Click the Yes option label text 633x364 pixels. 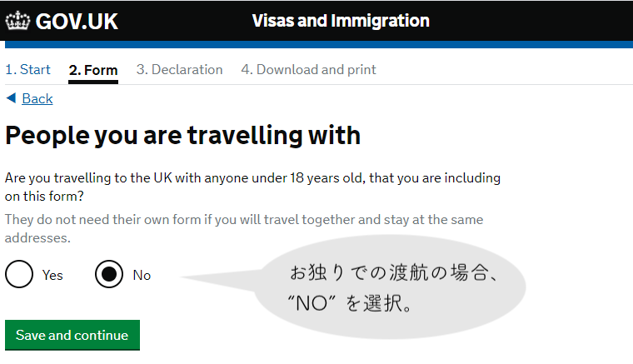(52, 275)
